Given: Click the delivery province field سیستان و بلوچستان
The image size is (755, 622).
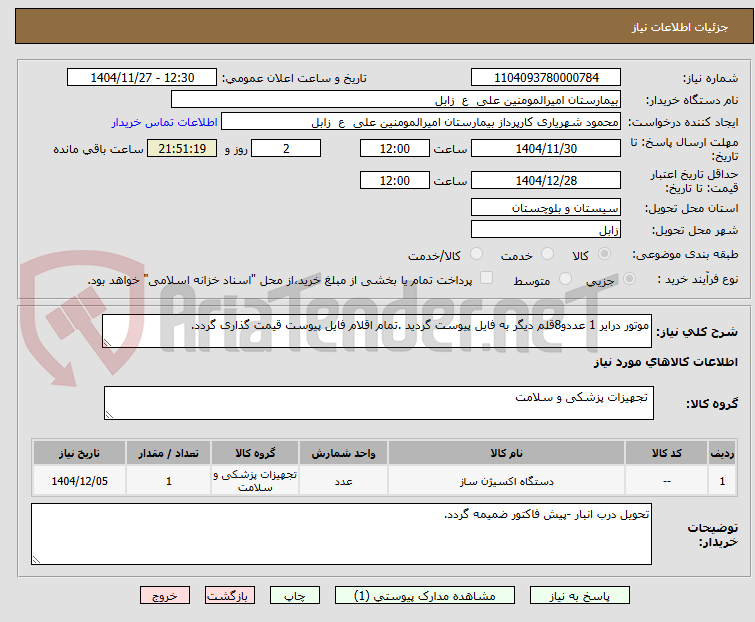Looking at the screenshot, I should [x=546, y=207].
